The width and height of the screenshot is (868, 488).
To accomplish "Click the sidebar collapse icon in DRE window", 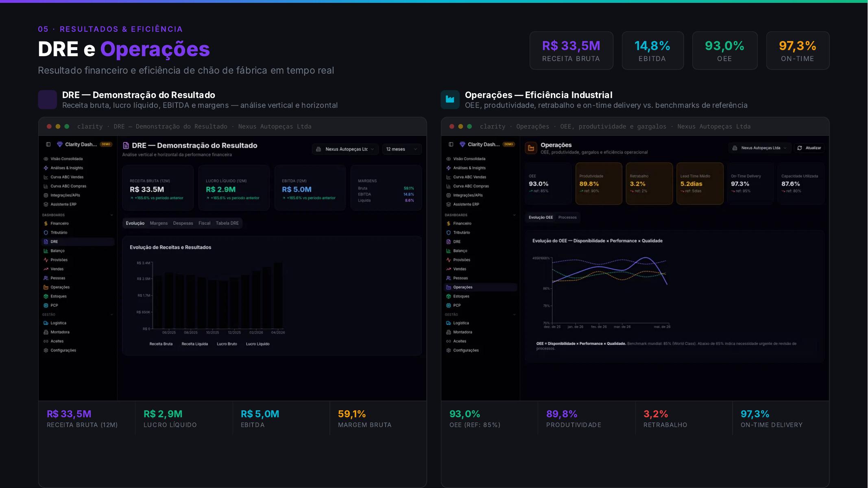I will point(48,144).
